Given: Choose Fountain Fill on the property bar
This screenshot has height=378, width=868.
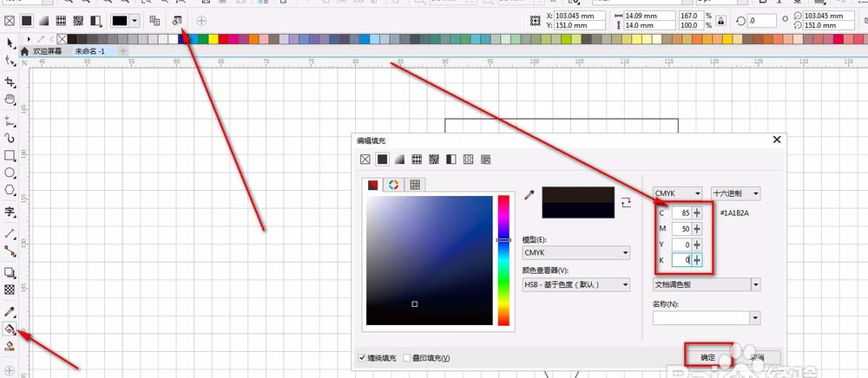Looking at the screenshot, I should pos(43,21).
